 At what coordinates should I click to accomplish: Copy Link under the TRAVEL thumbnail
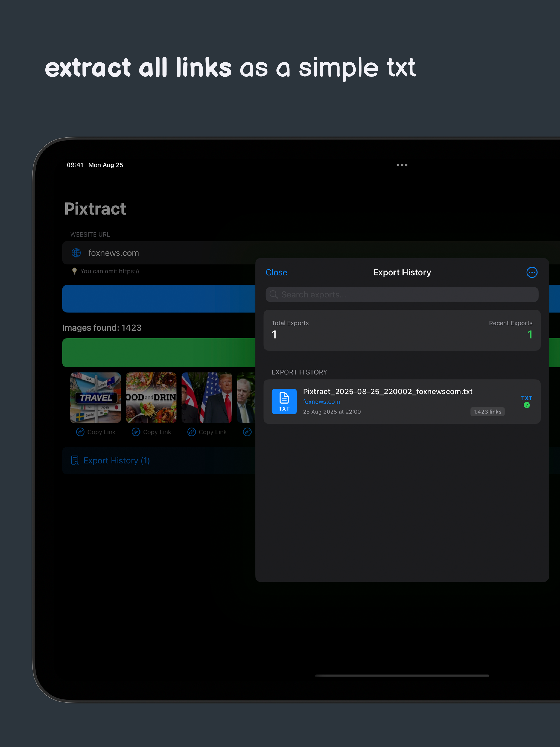point(96,432)
